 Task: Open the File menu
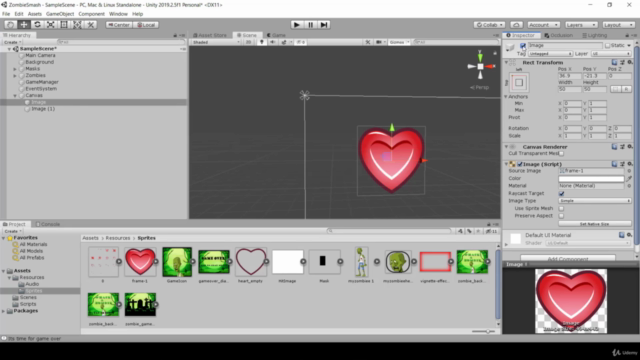coord(6,14)
